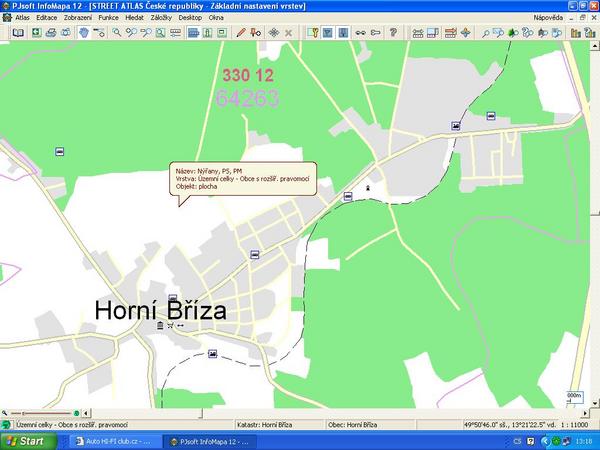Select the zoom to rectangle tool
Viewport: 600px width, 450px height.
coord(160,33)
